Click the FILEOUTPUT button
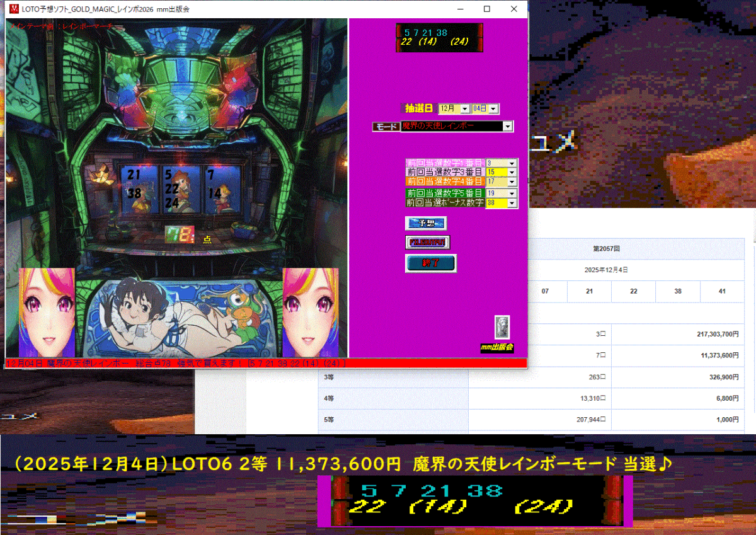This screenshot has width=756, height=535. 428,242
